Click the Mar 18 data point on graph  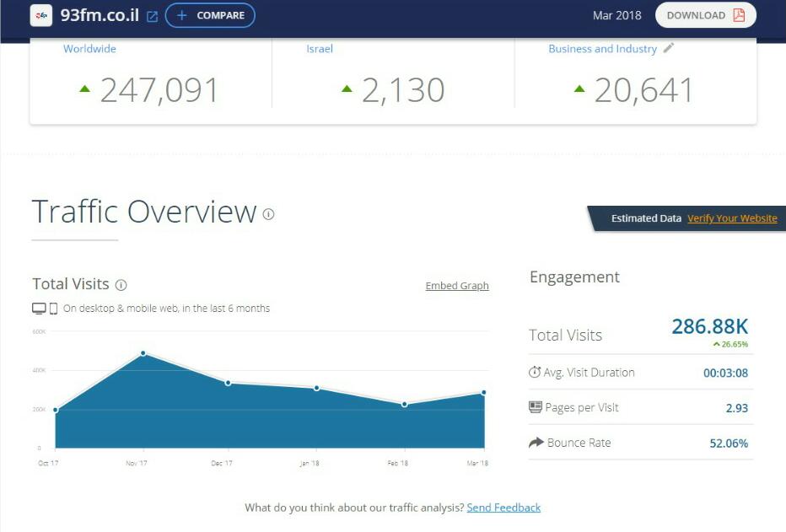coord(484,392)
